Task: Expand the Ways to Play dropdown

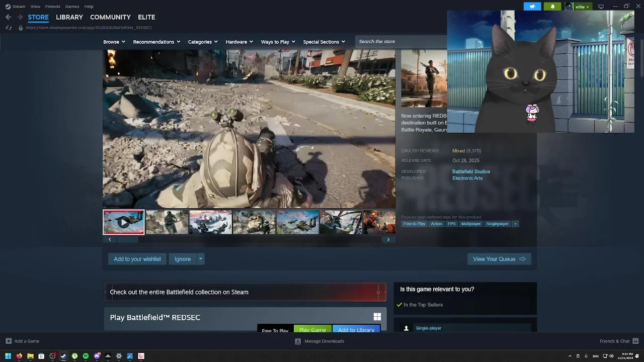Action: click(278, 42)
